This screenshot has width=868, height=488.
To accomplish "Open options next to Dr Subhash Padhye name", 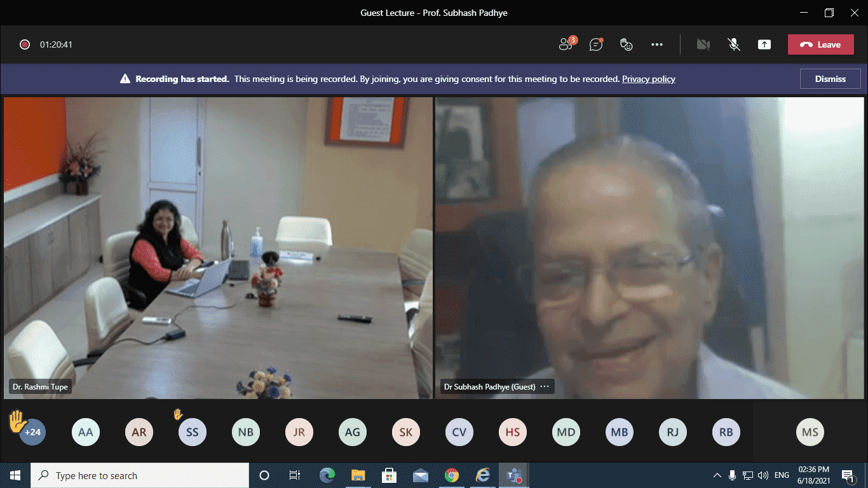I will coord(545,386).
